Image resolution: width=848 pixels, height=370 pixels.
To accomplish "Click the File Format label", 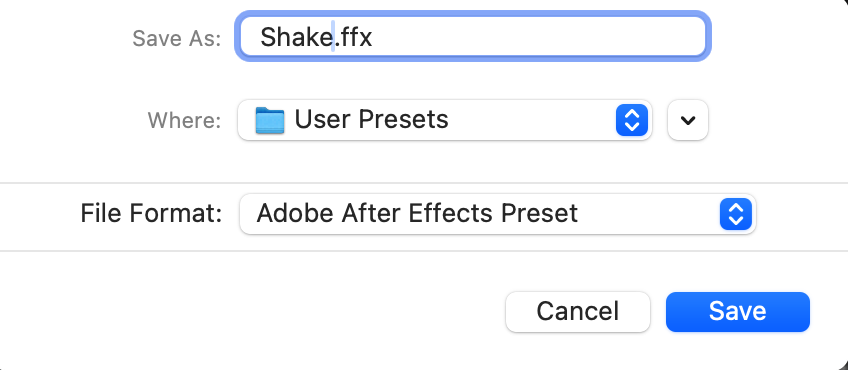I will pos(151,213).
